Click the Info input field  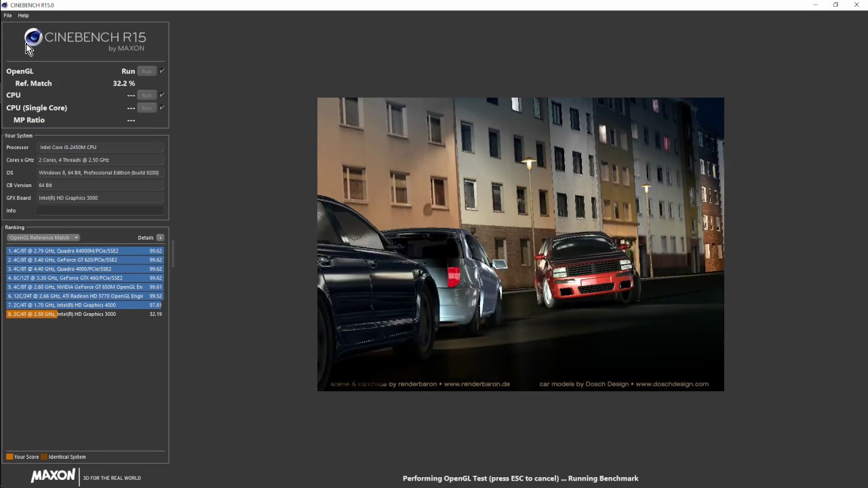click(x=100, y=211)
